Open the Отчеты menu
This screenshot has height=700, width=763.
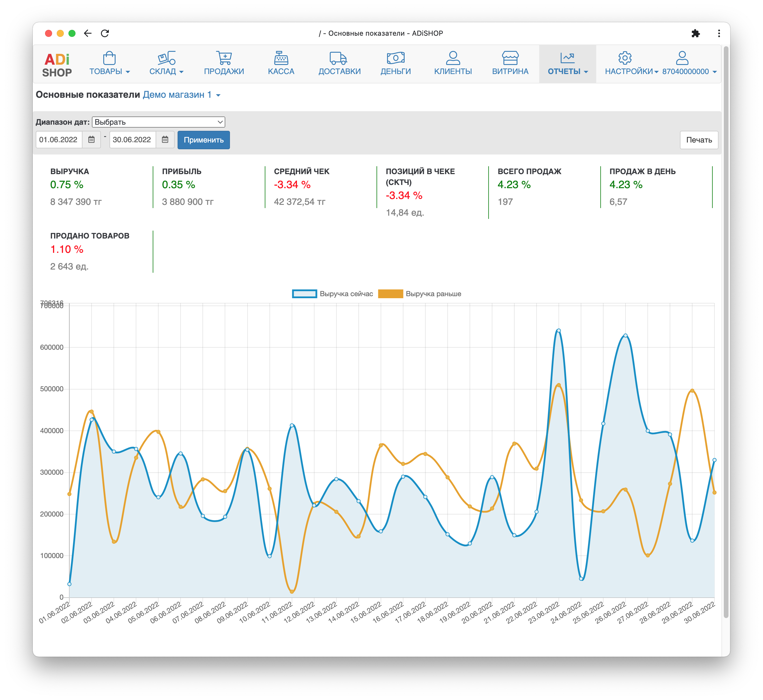click(x=567, y=71)
